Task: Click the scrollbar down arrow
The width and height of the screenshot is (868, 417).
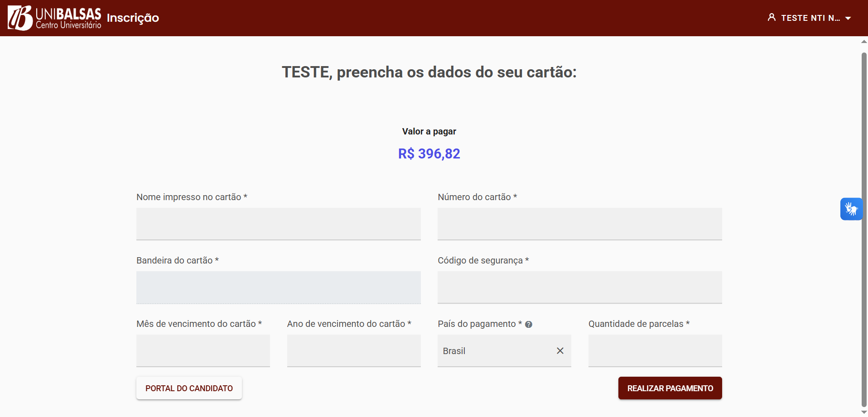Action: coord(864,412)
